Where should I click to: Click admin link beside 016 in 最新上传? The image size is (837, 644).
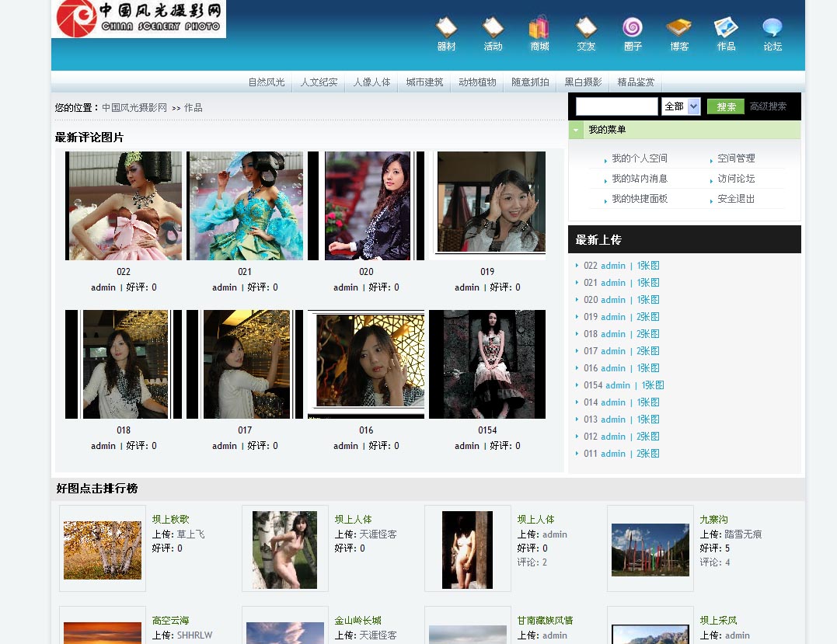point(613,368)
